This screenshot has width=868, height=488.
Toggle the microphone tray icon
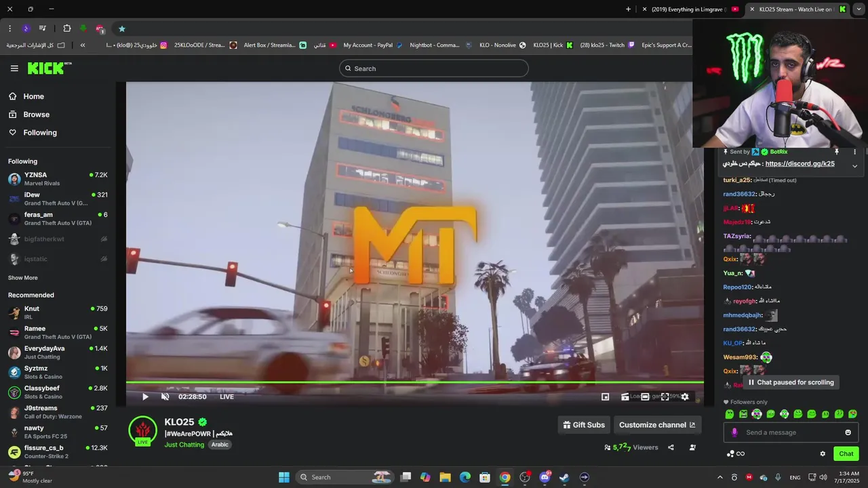click(x=778, y=477)
